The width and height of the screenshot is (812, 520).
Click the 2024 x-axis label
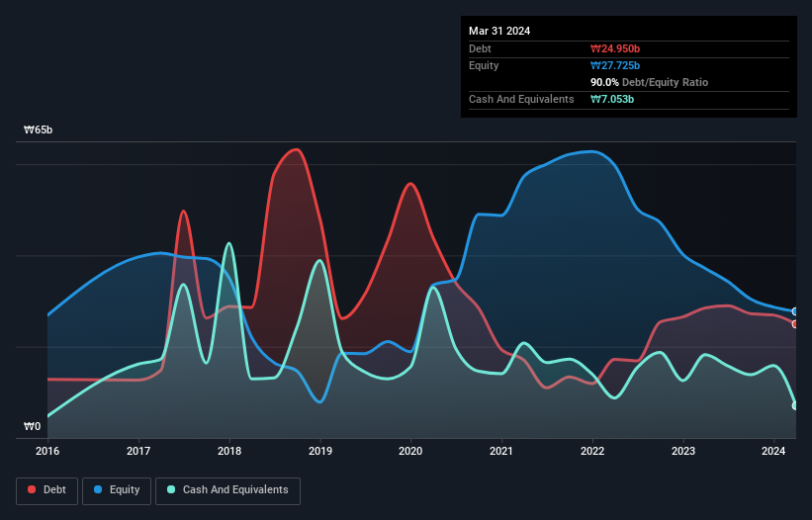[773, 451]
